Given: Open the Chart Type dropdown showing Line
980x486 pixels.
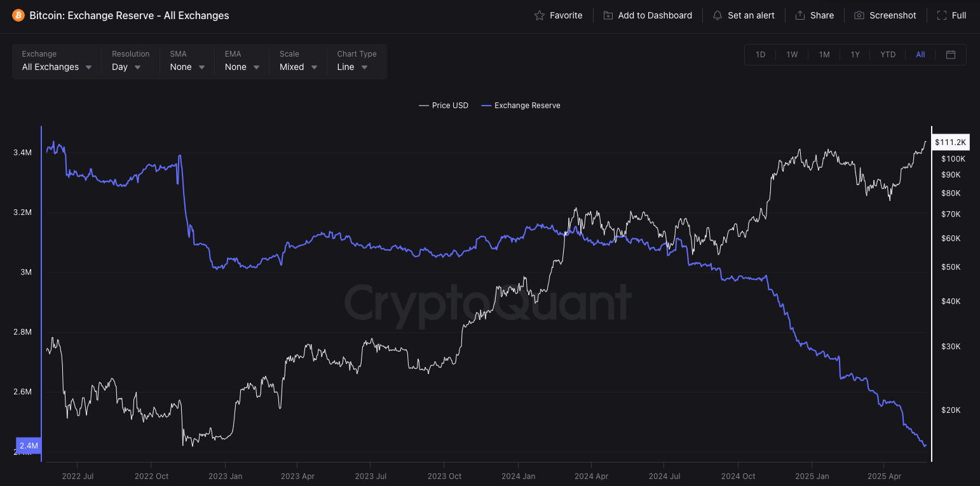Looking at the screenshot, I should (x=352, y=67).
